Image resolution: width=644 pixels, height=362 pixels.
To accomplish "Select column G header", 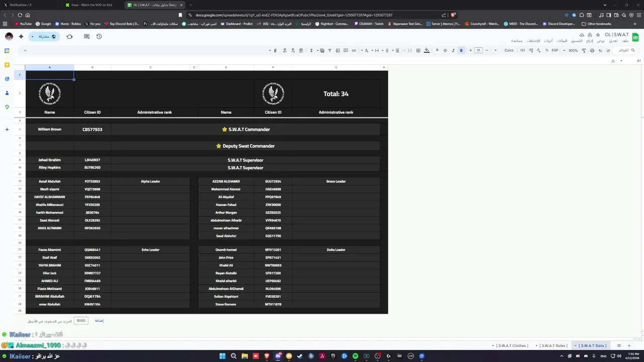I will (336, 67).
